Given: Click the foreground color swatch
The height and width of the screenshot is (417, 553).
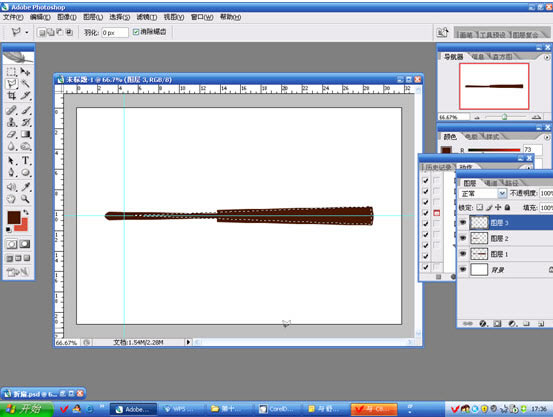Looking at the screenshot, I should point(14,217).
